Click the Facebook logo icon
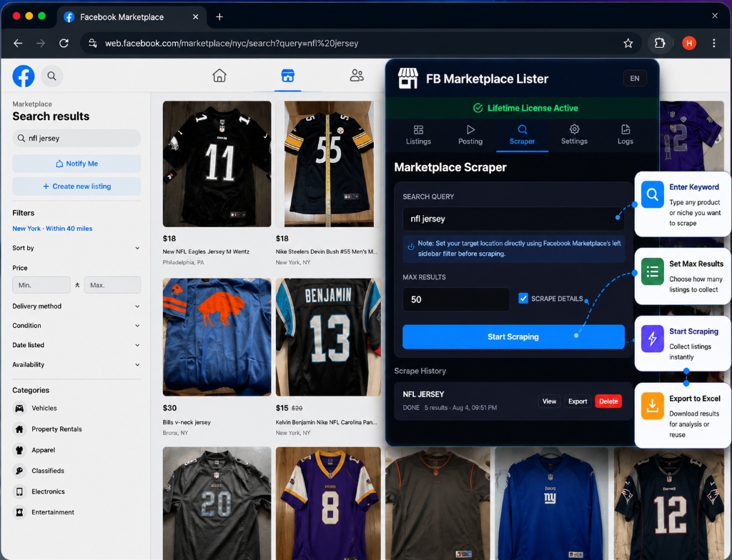Screen dimensions: 732x560 pyautogui.click(x=24, y=76)
